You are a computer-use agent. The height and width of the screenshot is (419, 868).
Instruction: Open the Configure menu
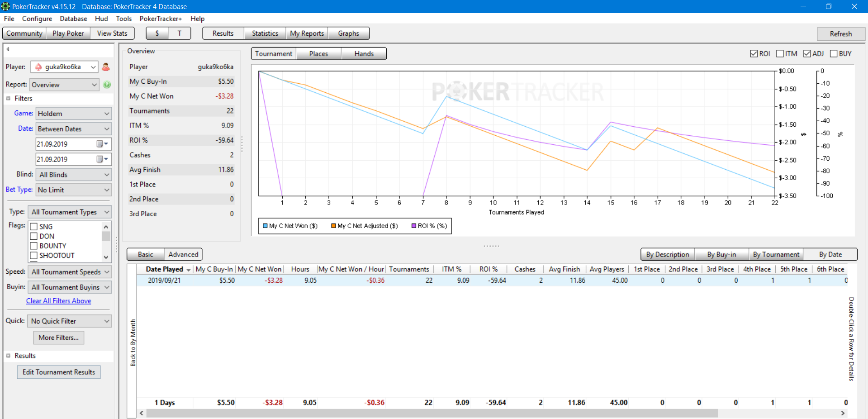click(x=37, y=19)
